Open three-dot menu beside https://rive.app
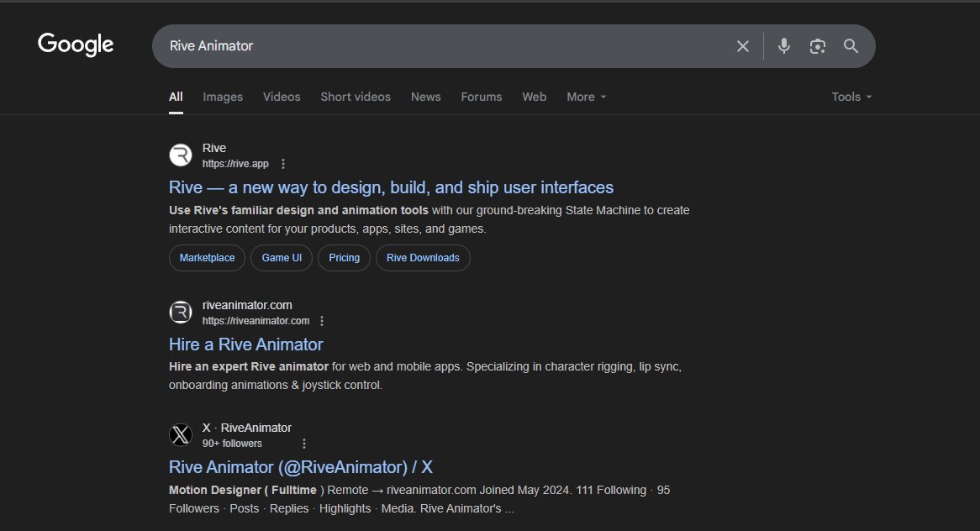This screenshot has width=980, height=531. pyautogui.click(x=283, y=164)
